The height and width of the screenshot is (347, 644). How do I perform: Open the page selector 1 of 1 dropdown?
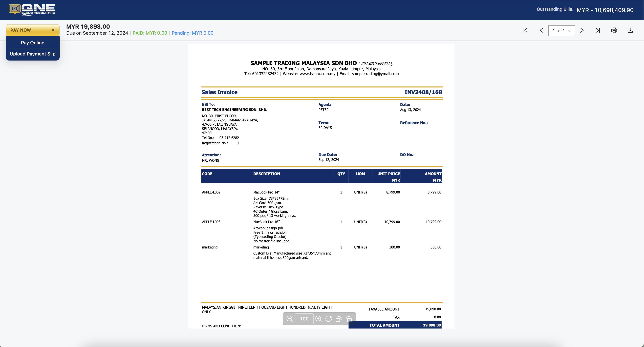[562, 31]
